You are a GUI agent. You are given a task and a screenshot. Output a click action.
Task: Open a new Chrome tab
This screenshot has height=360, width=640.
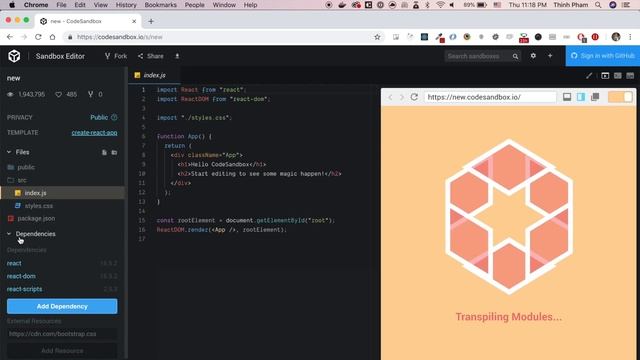pos(151,21)
